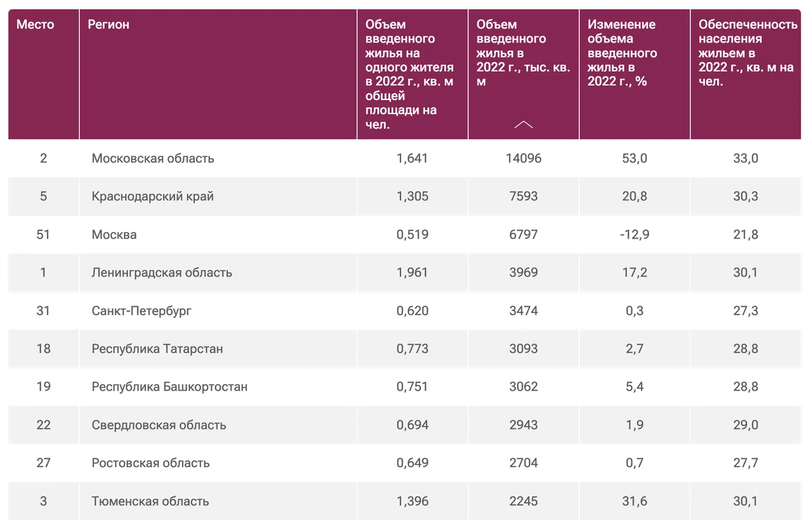This screenshot has width=812, height=528.
Task: Click Республика Башкортостан region cell
Action: pos(170,387)
